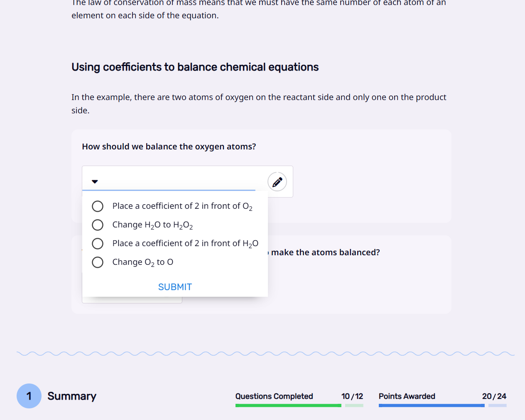525x420 pixels.
Task: Click the Points Awarded label
Action: pyautogui.click(x=407, y=396)
